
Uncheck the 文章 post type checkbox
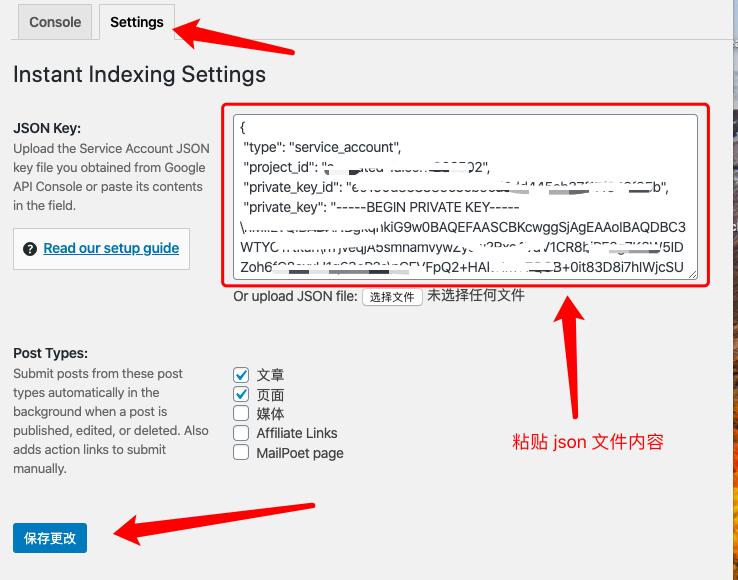pyautogui.click(x=241, y=375)
